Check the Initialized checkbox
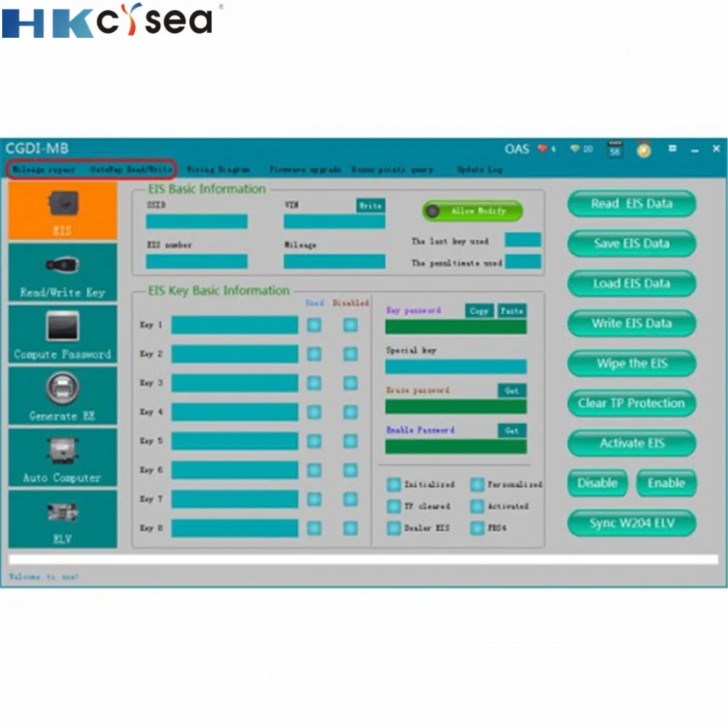 tap(394, 485)
